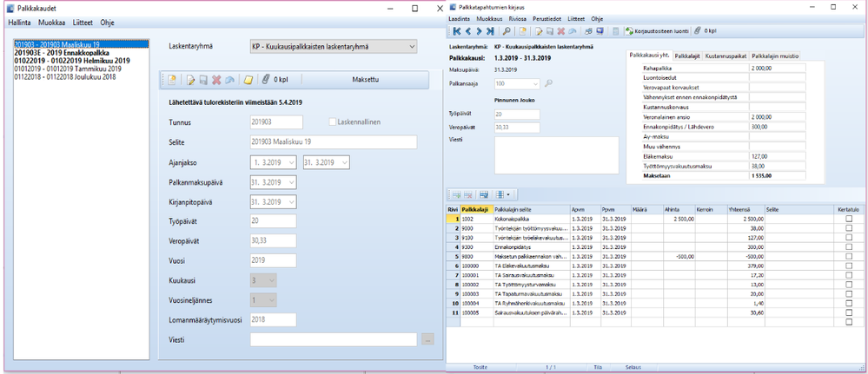The width and height of the screenshot is (868, 374).
Task: Sort grid by Palkkalaji column header
Action: (x=477, y=210)
